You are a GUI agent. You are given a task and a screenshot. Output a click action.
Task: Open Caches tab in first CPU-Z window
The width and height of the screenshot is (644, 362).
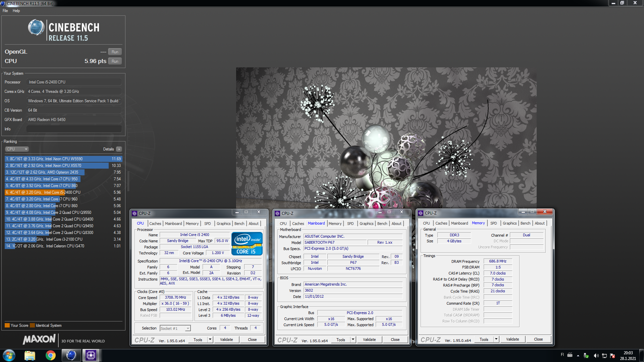click(155, 224)
